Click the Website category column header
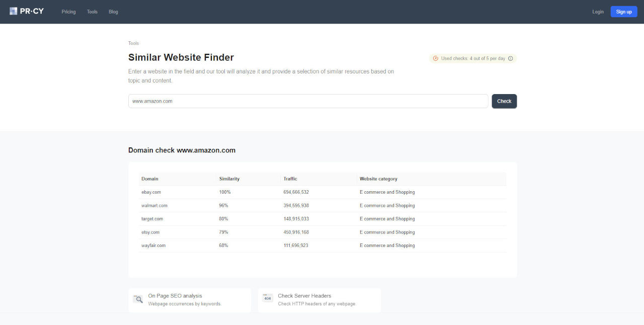The image size is (644, 325). (x=378, y=179)
